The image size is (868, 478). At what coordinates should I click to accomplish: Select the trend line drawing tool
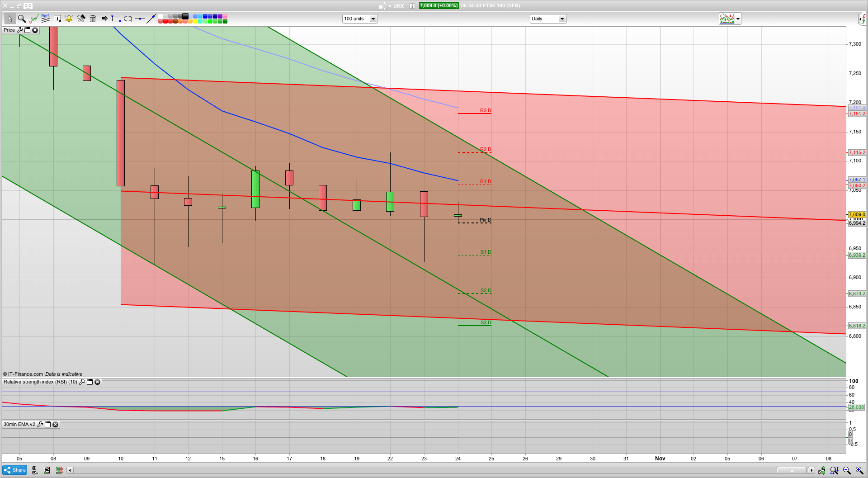152,19
